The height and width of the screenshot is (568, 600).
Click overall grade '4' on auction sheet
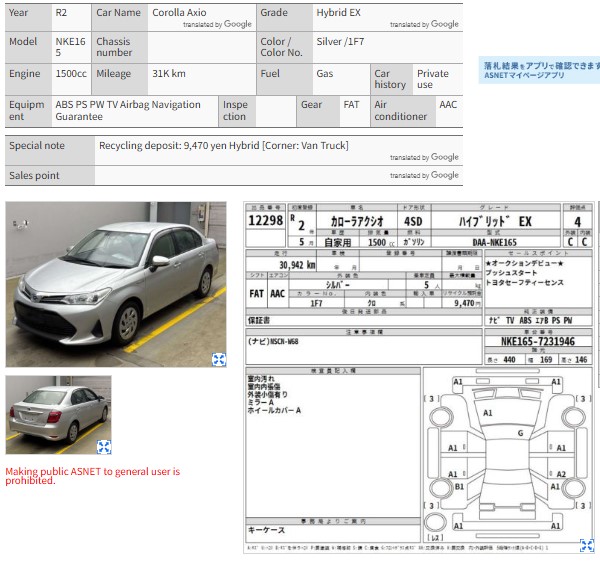click(577, 222)
